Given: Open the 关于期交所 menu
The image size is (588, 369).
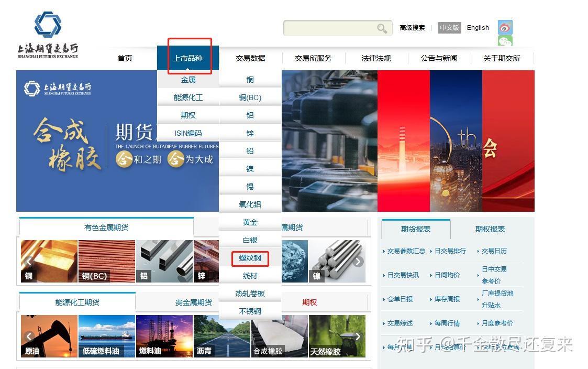Looking at the screenshot, I should [501, 59].
